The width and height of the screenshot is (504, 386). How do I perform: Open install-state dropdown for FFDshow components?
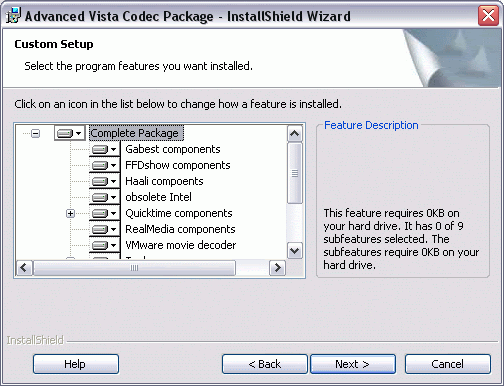[x=105, y=165]
